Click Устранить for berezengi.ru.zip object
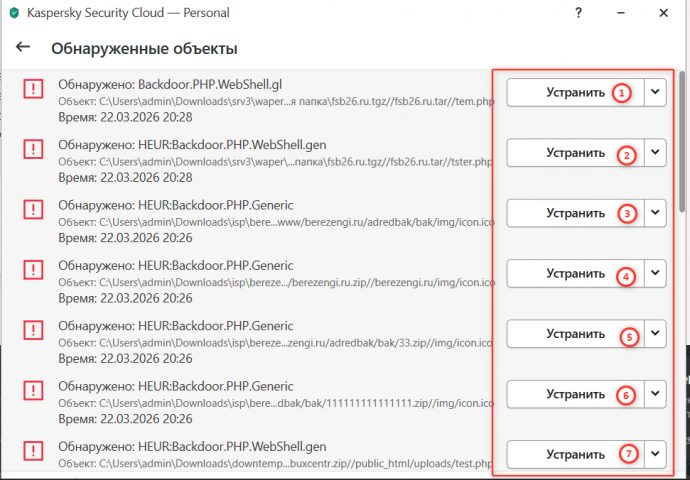The width and height of the screenshot is (690, 480). coord(575,273)
